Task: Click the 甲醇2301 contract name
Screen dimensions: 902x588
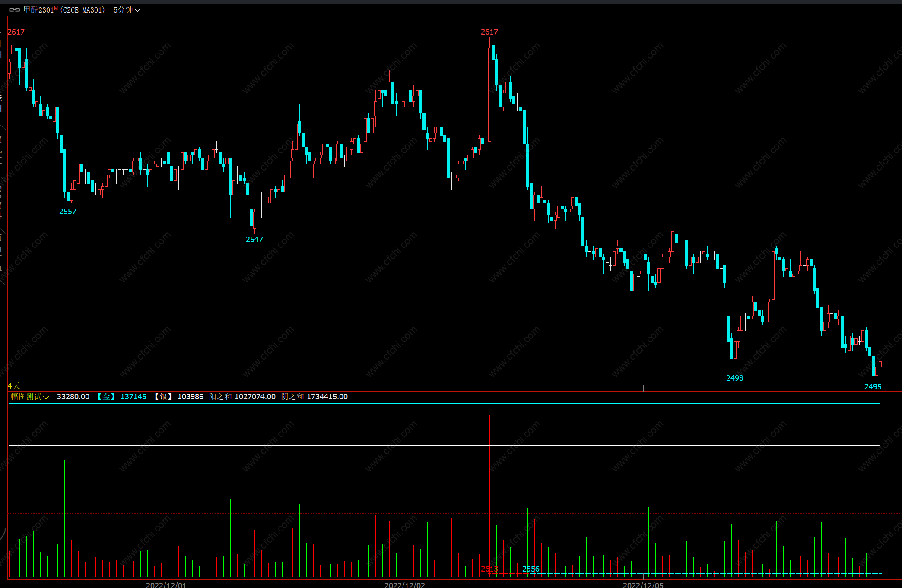Action: pos(38,10)
